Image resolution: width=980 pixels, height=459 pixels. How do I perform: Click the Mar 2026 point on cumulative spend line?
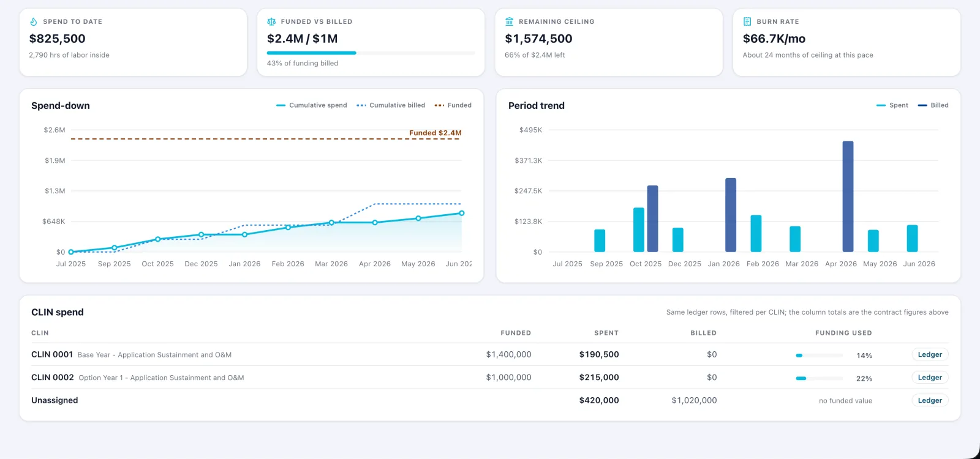point(331,223)
